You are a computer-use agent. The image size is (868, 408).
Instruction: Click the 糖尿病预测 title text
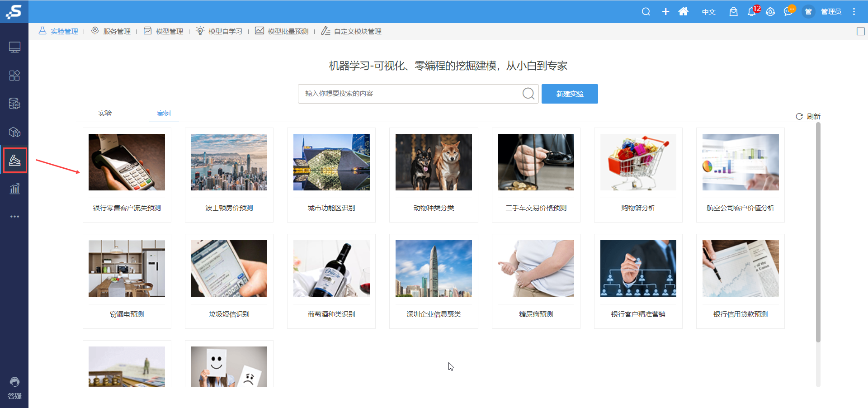[x=536, y=314]
